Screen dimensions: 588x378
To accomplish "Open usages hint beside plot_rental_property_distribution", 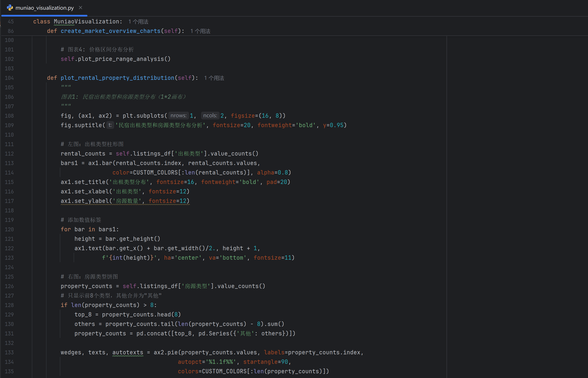I will point(214,78).
